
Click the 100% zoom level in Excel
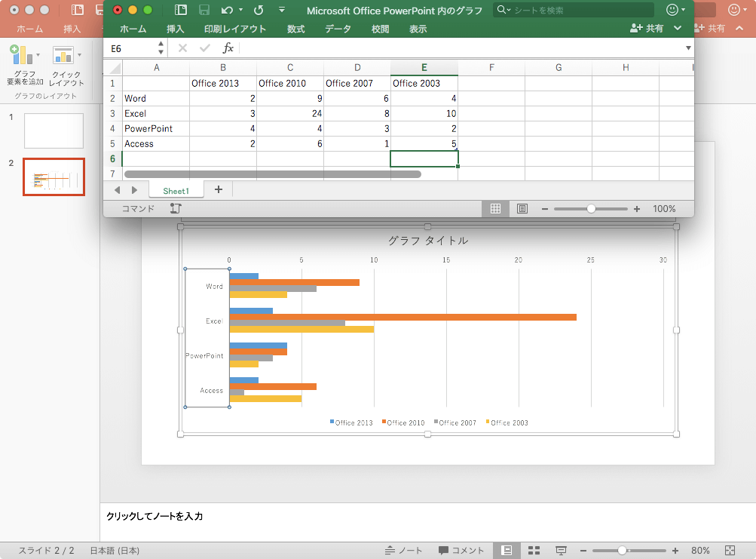(664, 209)
